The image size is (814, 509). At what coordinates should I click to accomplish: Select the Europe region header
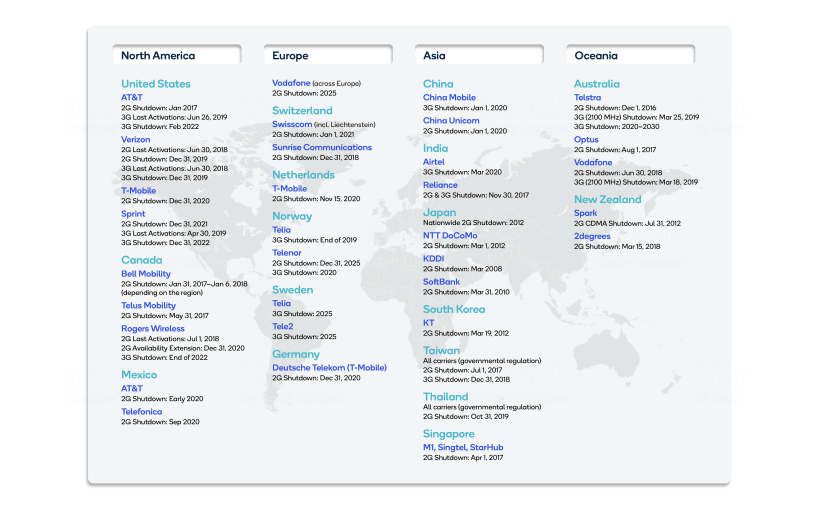[328, 55]
